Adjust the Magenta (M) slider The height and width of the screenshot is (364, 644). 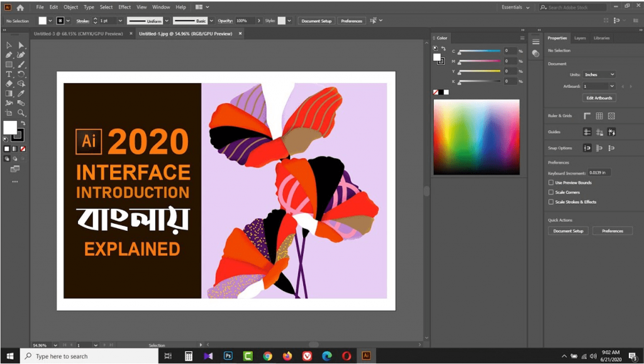[x=479, y=61]
